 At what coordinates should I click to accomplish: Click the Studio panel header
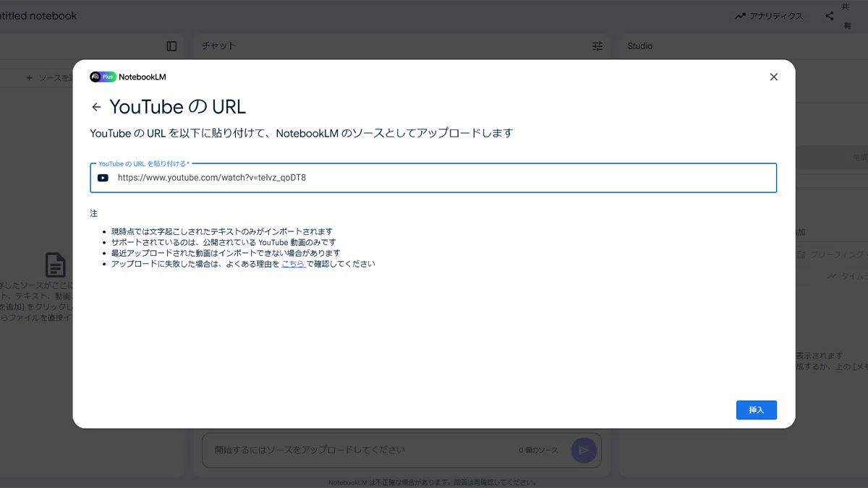click(x=640, y=46)
